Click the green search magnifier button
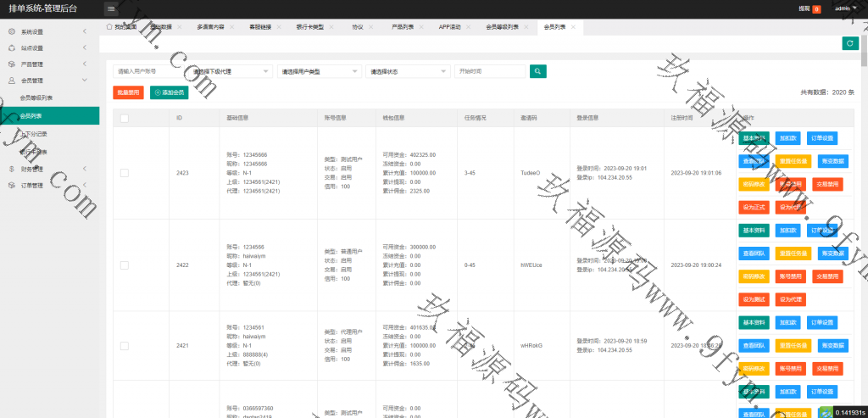Image resolution: width=868 pixels, height=418 pixels. 537,71
